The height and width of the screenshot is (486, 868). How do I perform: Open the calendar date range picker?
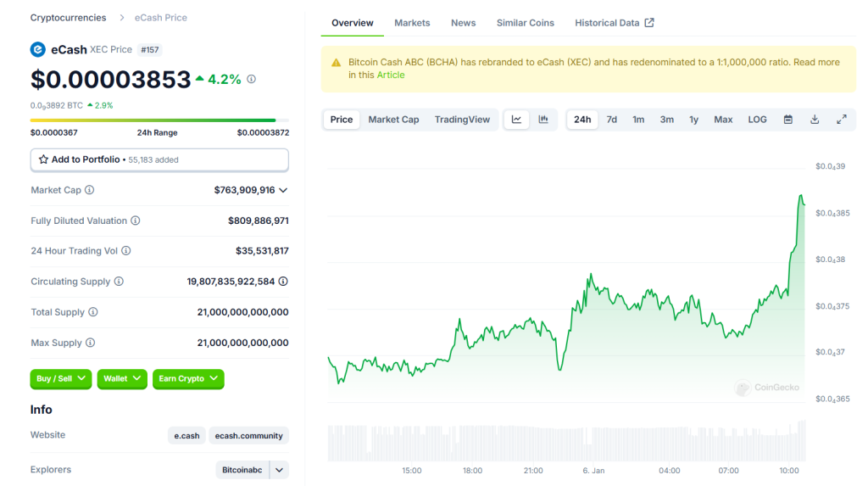click(x=787, y=120)
